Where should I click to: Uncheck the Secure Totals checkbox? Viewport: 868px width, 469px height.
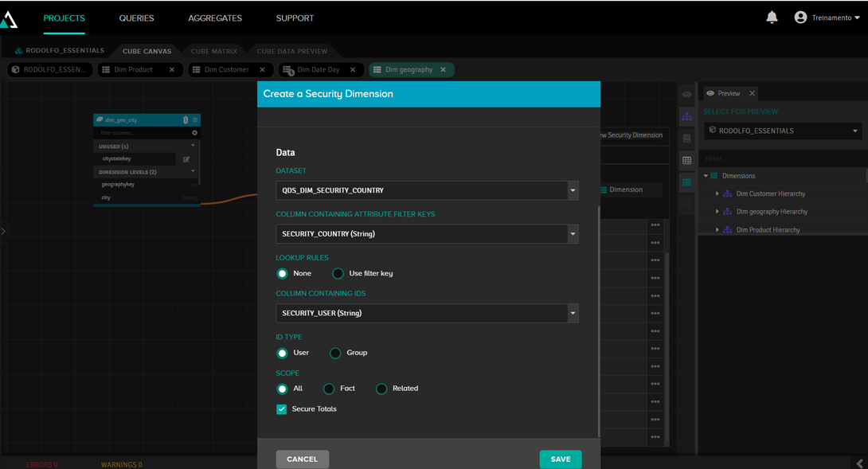(282, 409)
